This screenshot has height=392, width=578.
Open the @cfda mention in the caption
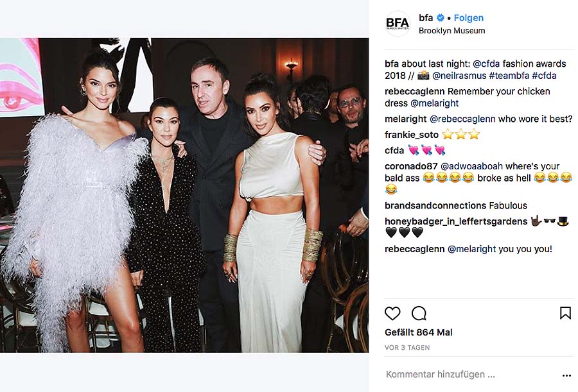tap(486, 64)
